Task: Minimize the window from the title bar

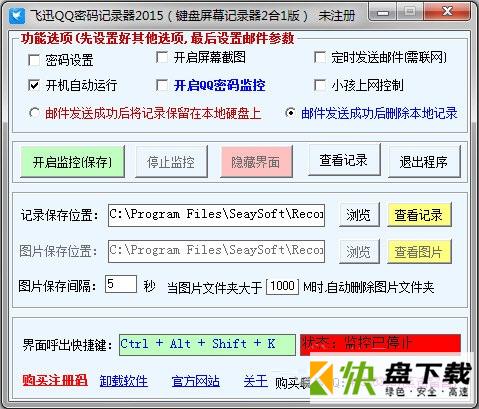Action: pos(383,13)
